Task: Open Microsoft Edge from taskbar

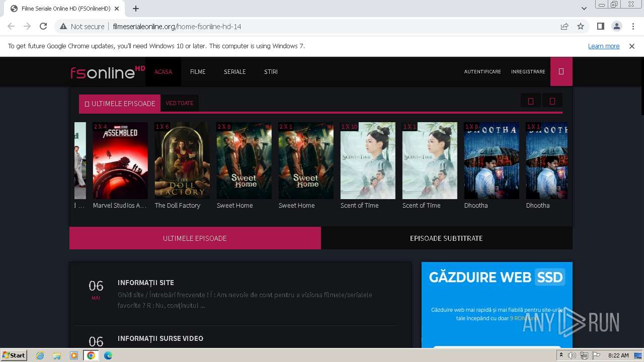Action: coord(108,355)
